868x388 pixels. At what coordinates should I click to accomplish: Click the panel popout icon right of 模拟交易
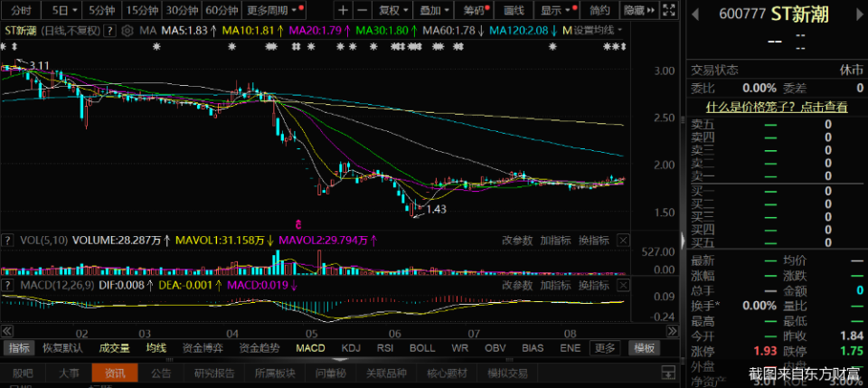pyautogui.click(x=669, y=372)
